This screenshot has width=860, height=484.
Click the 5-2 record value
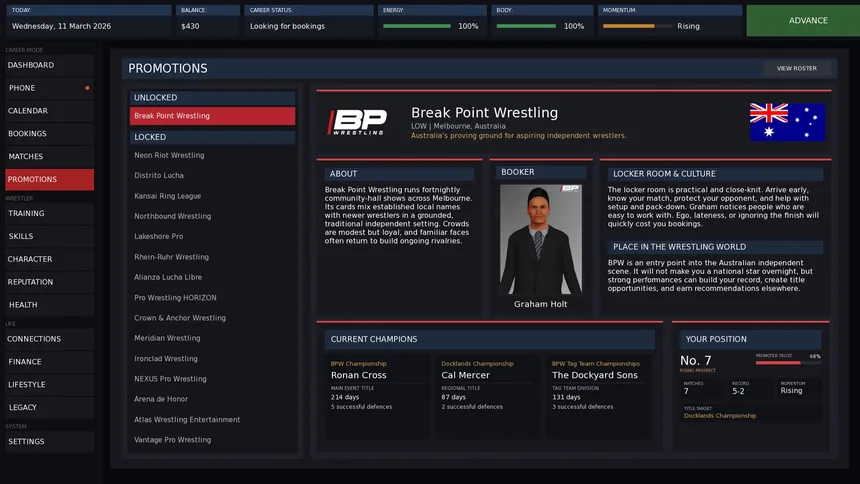pos(738,391)
